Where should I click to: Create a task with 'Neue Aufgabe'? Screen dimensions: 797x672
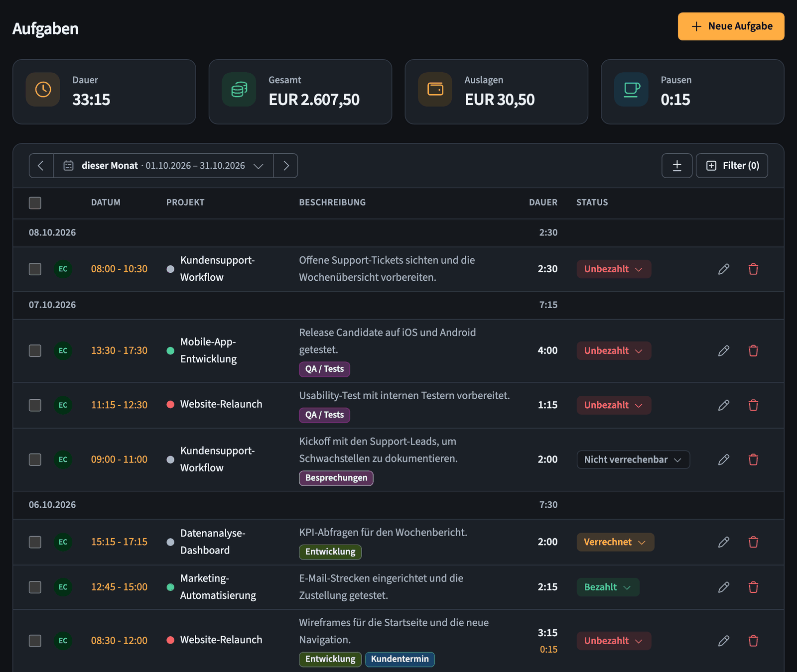click(731, 26)
